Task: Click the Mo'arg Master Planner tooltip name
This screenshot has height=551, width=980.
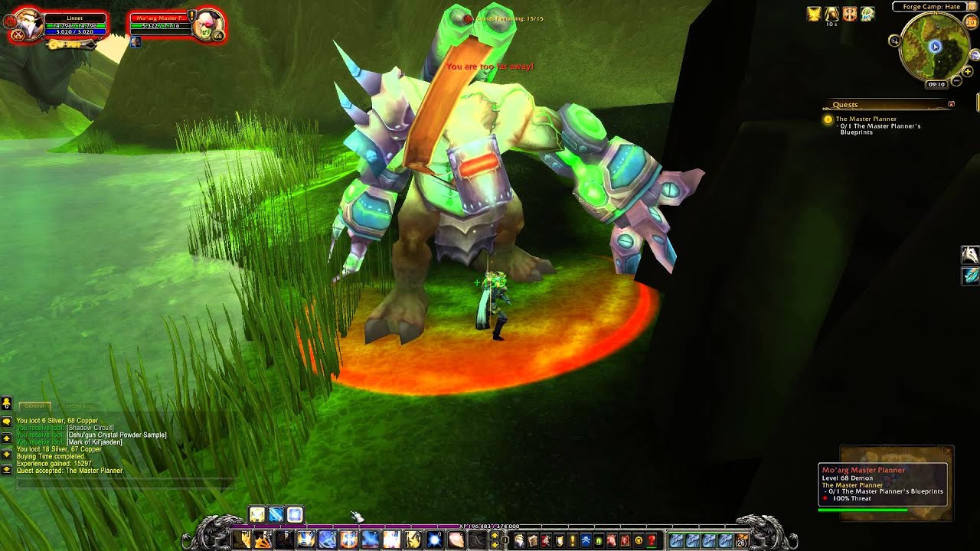Action: [864, 470]
